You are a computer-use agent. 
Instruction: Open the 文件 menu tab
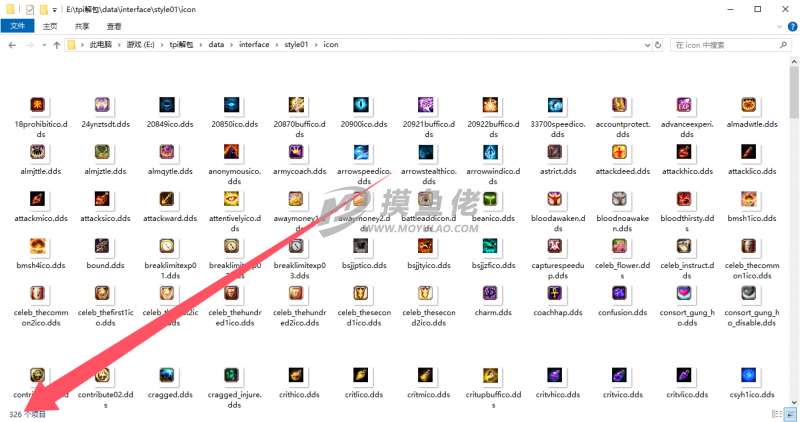click(17, 26)
